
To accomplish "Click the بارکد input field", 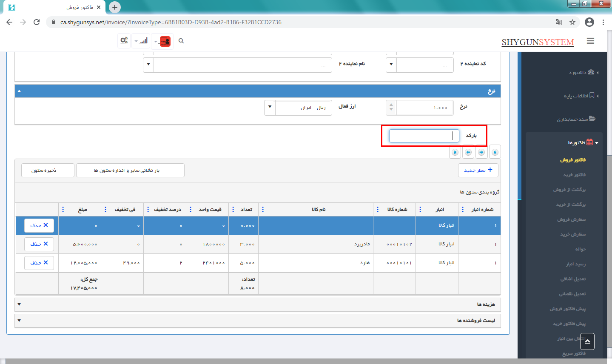I will tap(424, 136).
